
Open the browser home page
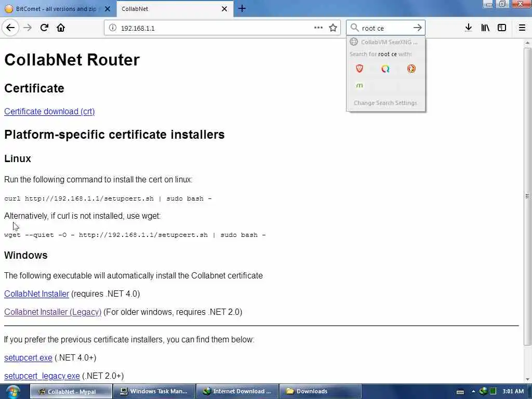(x=61, y=28)
